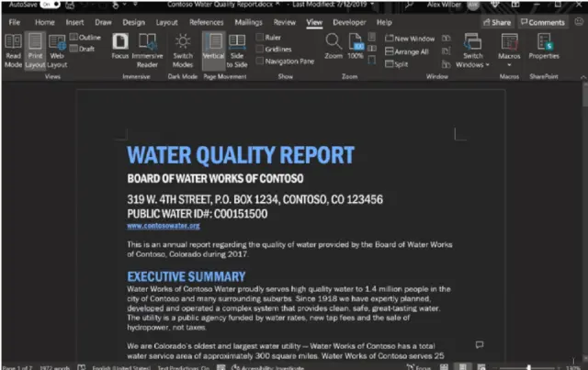Switch to Read Mode view
The image size is (588, 370).
pyautogui.click(x=13, y=50)
